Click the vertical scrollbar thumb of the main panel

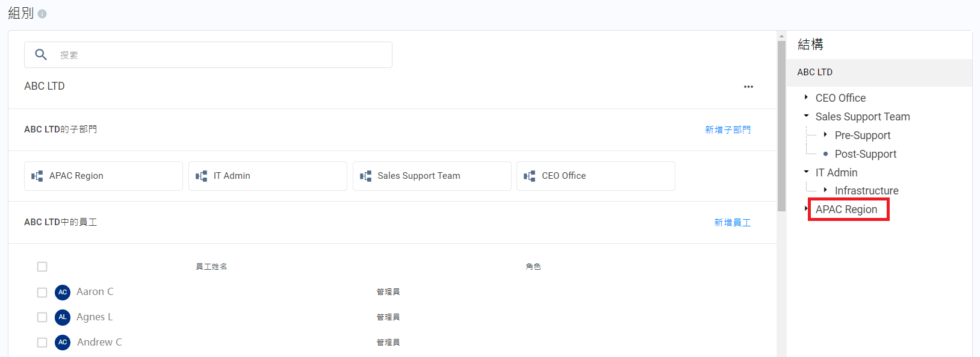[781, 126]
